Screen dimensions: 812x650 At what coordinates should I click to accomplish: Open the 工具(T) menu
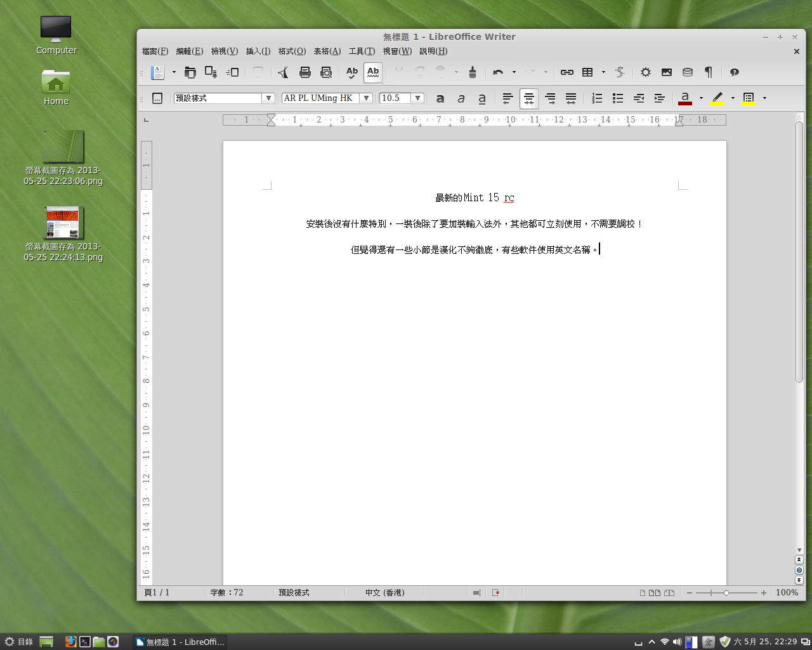click(x=362, y=51)
